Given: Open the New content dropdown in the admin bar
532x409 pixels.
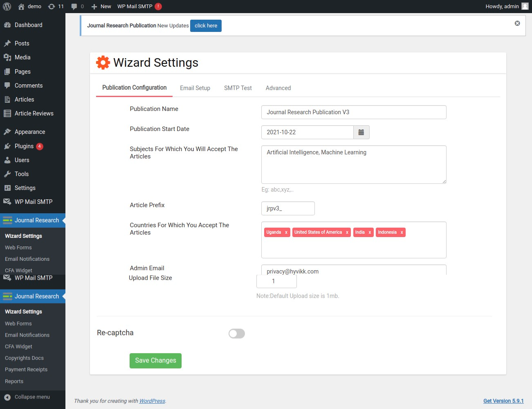Looking at the screenshot, I should click(x=101, y=6).
